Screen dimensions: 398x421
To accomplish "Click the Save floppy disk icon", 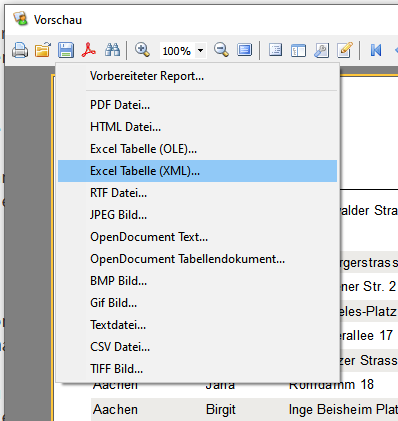I will (x=66, y=51).
